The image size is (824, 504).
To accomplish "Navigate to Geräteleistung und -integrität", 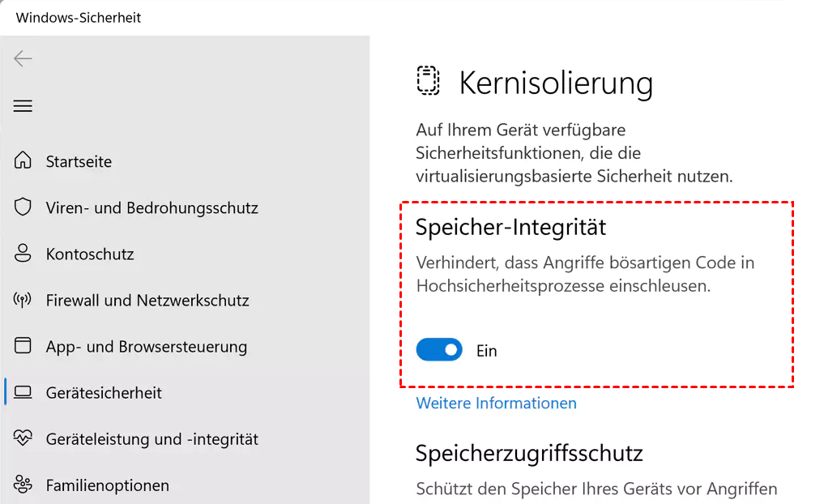I will click(x=152, y=439).
